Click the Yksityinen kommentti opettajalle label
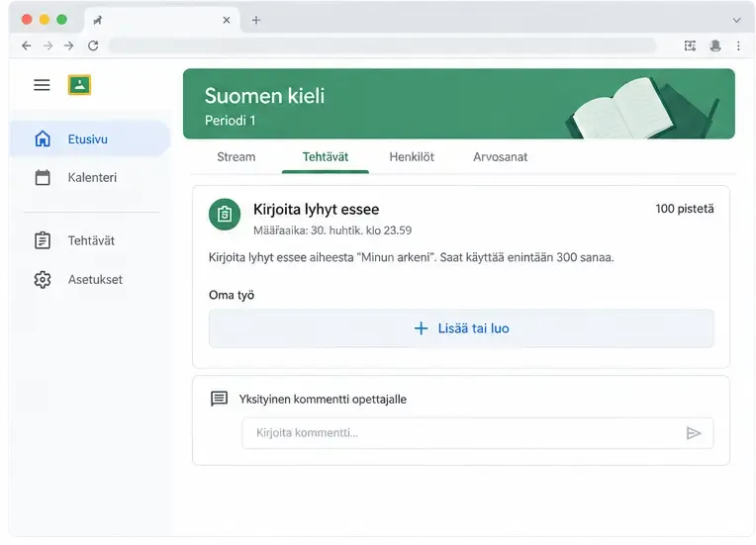The image size is (756, 545). pos(323,399)
